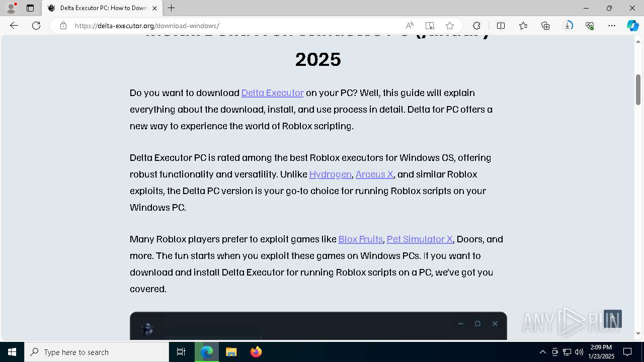Viewport: 644px width, 362px height.
Task: Enter Immersive Reader mode
Action: (430, 26)
